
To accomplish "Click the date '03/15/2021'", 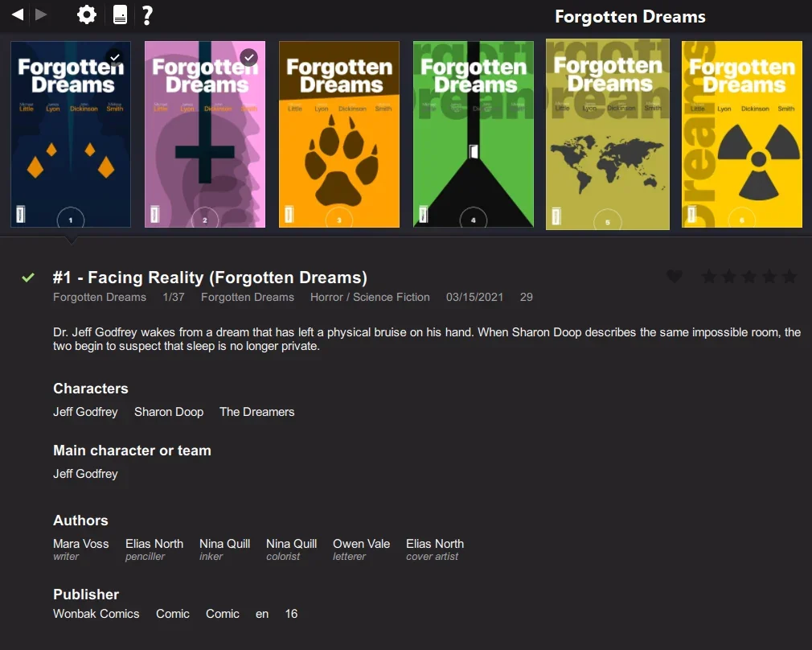I will click(474, 297).
